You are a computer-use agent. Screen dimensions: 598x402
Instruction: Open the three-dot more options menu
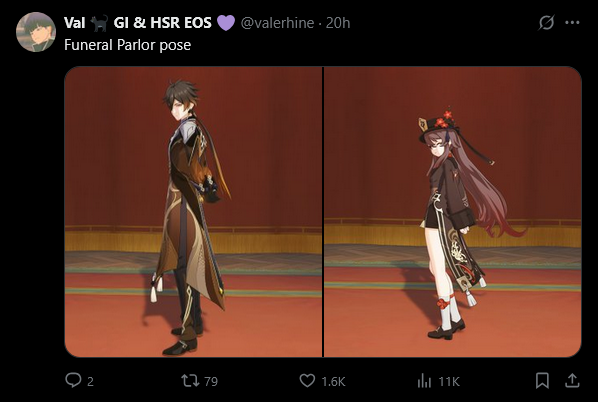coord(572,23)
